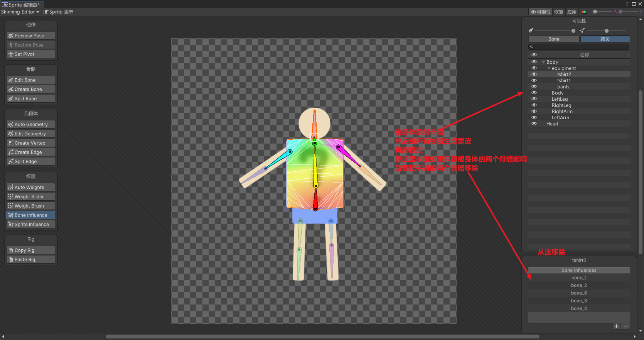
Task: Click the mesh opacity icon beside slider
Action: pos(582,30)
